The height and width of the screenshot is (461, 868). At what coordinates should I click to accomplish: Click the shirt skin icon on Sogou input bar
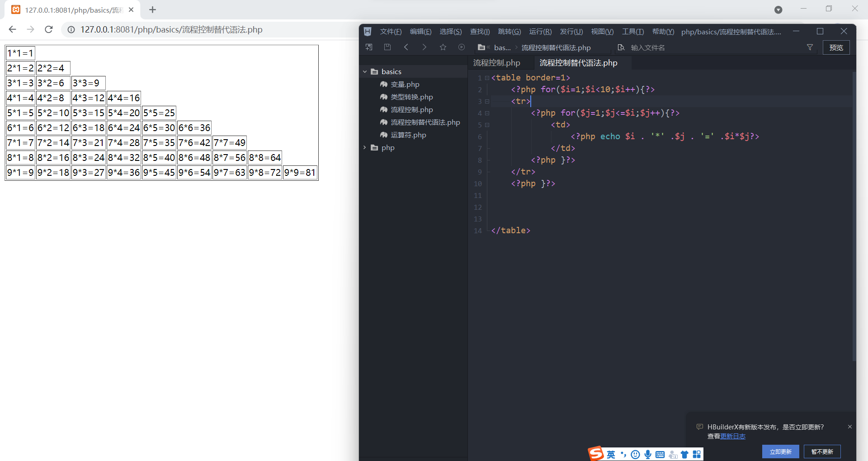pos(685,454)
